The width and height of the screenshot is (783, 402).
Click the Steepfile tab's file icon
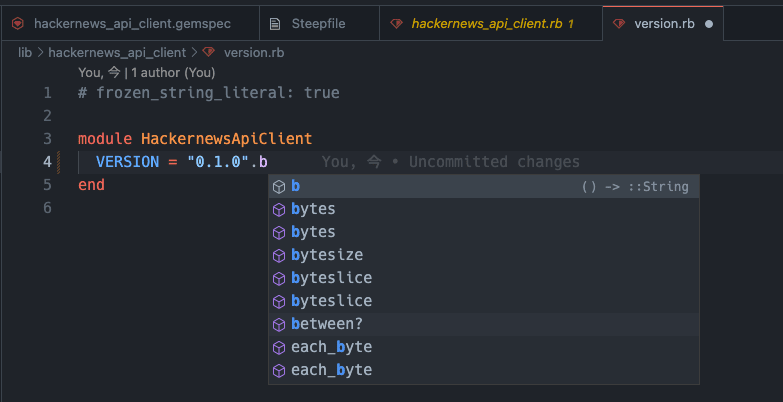(x=276, y=22)
